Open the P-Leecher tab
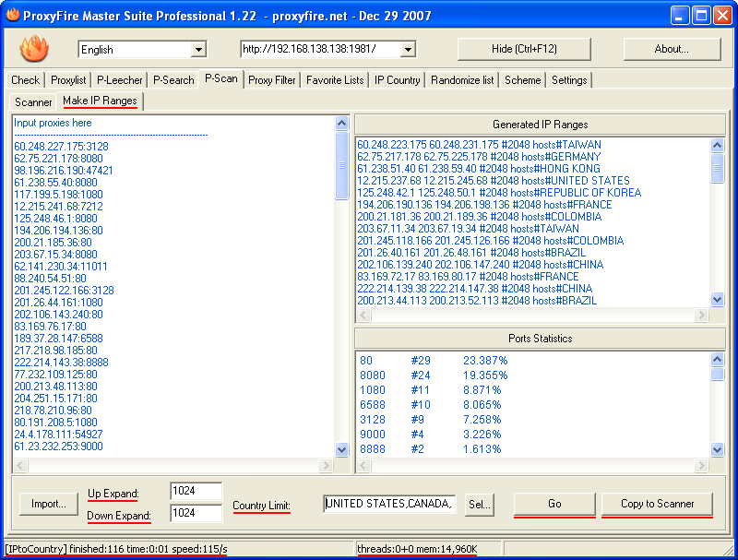 tap(120, 80)
